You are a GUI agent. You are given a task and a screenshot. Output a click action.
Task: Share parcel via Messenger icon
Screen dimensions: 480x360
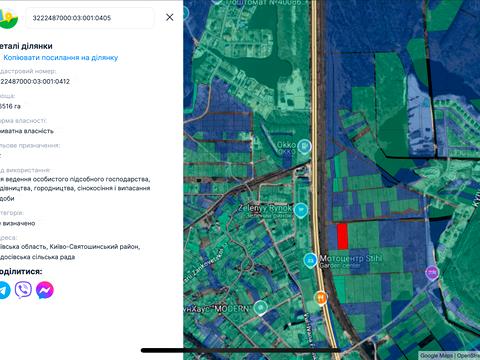click(45, 290)
